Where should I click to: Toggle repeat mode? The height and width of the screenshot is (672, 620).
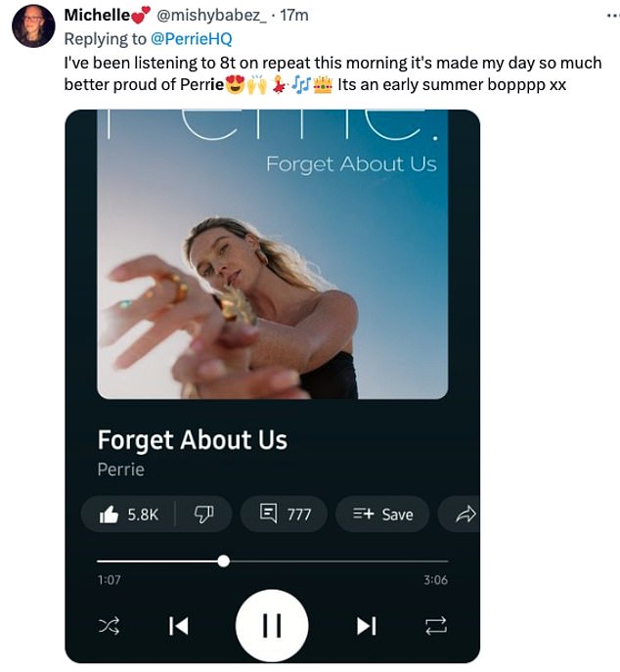click(436, 626)
